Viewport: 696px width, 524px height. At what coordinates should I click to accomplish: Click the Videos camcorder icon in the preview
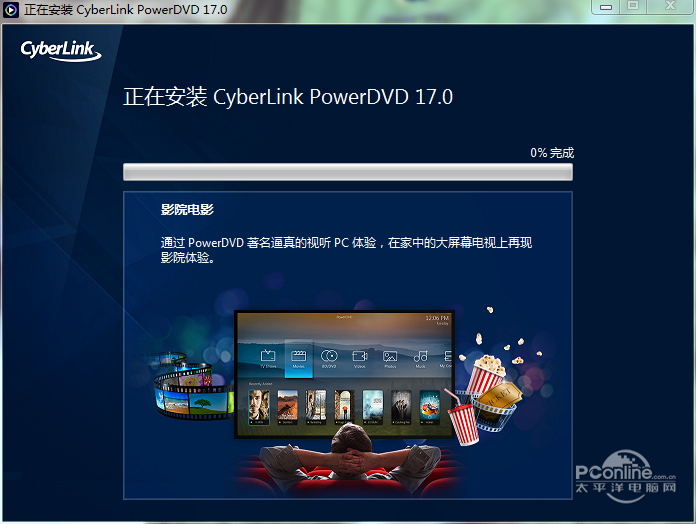click(x=360, y=358)
